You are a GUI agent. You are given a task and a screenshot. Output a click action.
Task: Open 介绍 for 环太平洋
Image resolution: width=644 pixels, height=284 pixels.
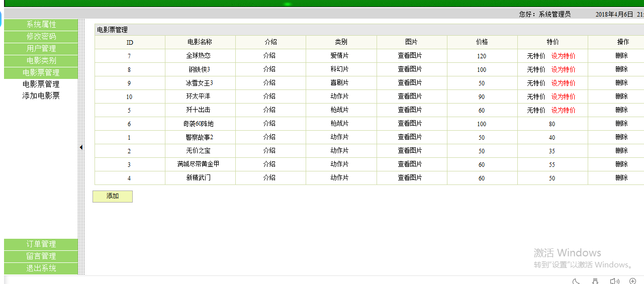pos(269,97)
